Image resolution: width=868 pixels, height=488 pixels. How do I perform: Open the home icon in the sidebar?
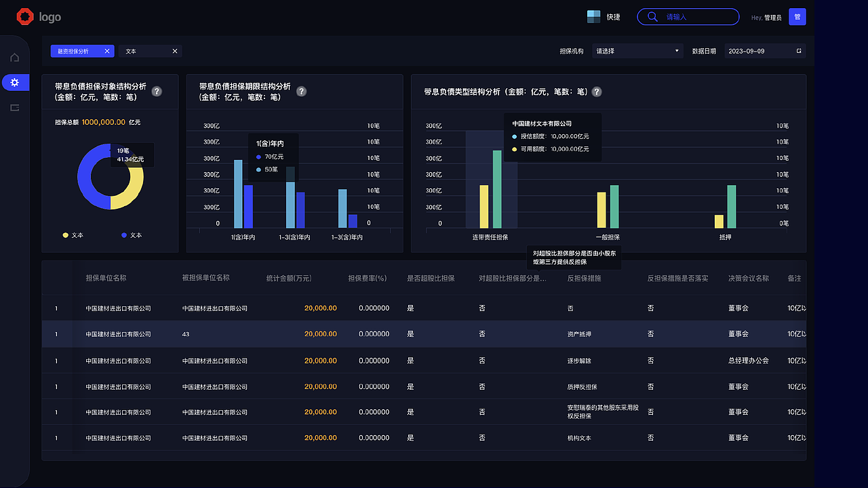pos(14,57)
